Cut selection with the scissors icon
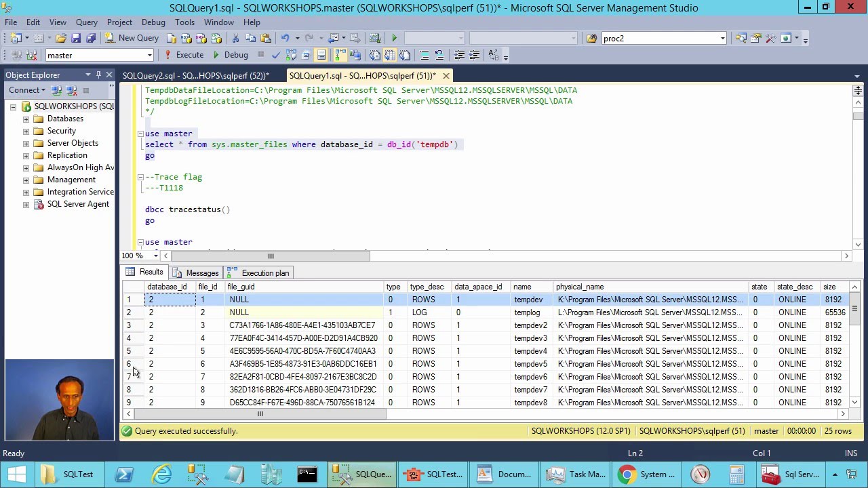 235,38
